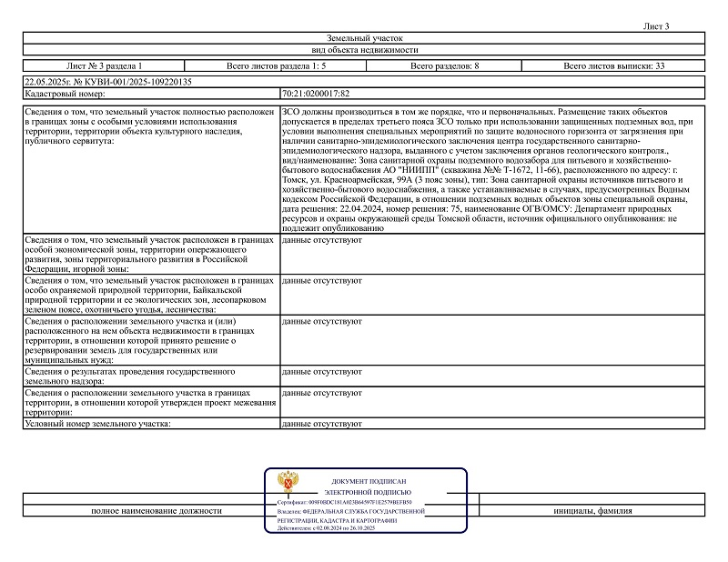The width and height of the screenshot is (728, 562).
Task: Click the 'Лист № 3 раздела 1' cell
Action: tap(105, 66)
